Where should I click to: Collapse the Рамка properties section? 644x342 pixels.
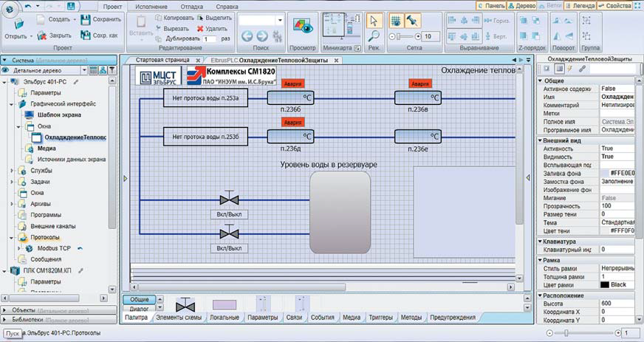[x=541, y=260]
